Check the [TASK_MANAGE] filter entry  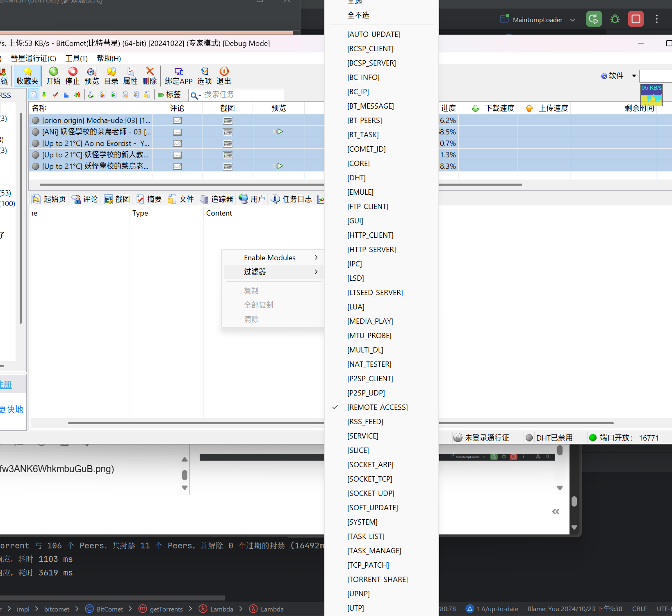[374, 551]
